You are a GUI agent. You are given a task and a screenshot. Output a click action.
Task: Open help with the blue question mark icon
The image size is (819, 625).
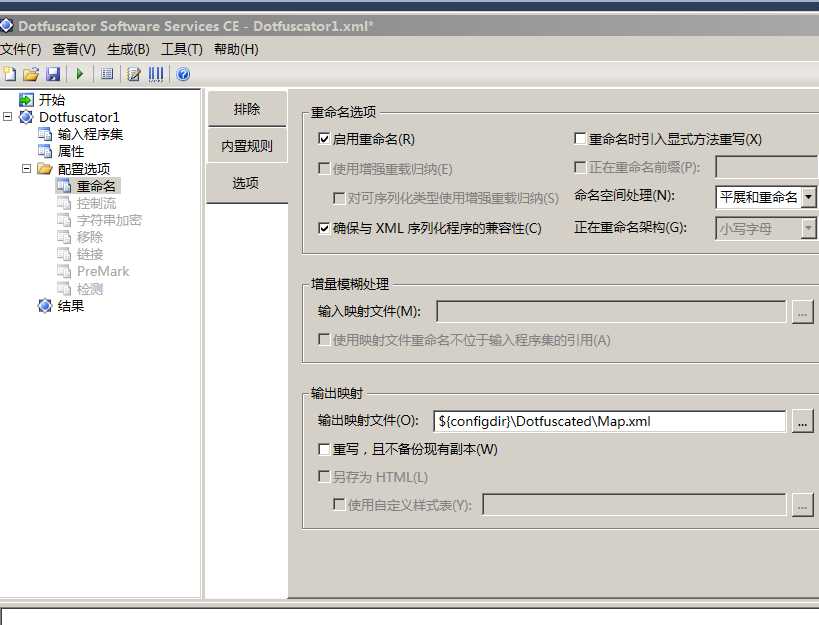183,74
